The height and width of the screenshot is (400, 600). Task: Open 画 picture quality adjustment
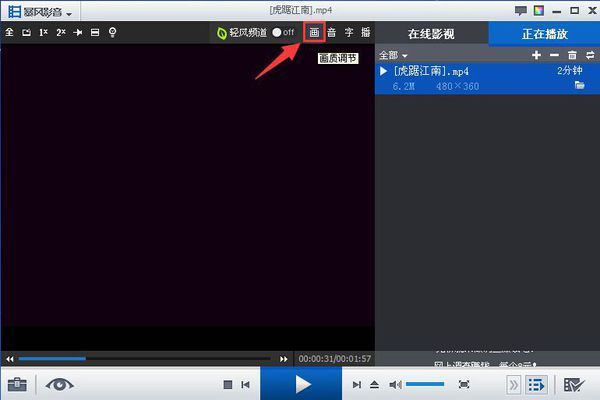pos(314,33)
